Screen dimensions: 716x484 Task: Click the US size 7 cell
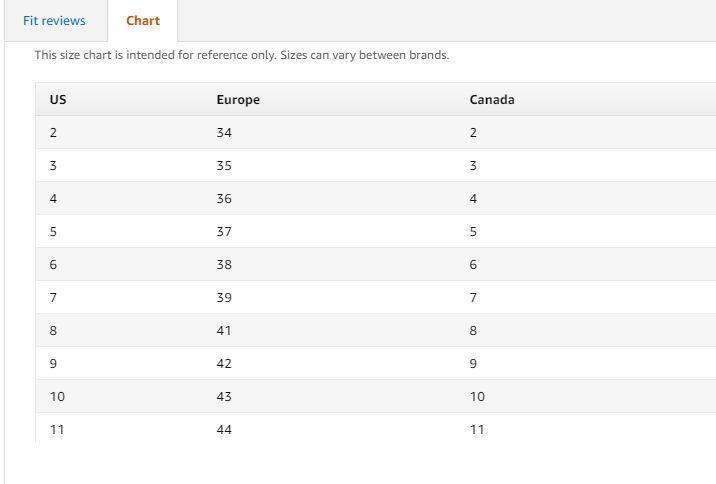pyautogui.click(x=53, y=298)
